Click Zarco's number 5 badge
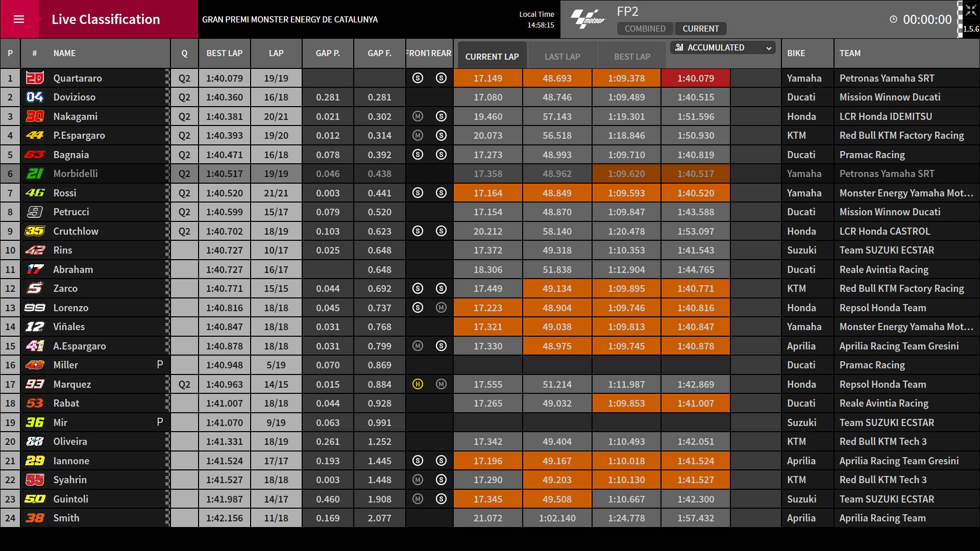Image resolution: width=980 pixels, height=551 pixels. pyautogui.click(x=35, y=288)
